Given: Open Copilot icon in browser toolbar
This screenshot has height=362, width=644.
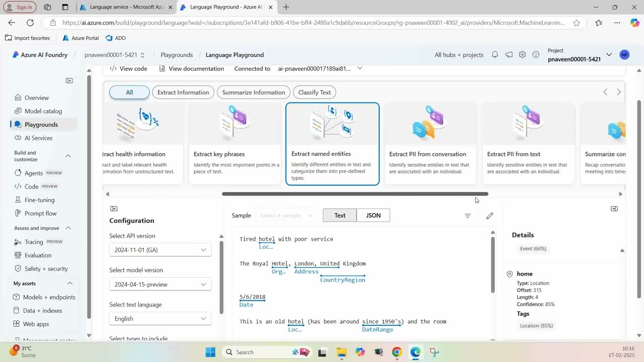Looking at the screenshot, I should coord(635,23).
